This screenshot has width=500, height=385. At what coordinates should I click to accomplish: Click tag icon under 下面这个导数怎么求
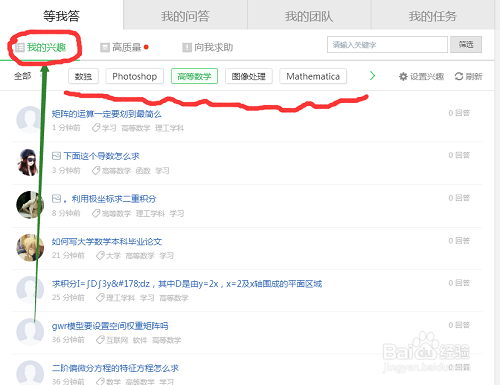[x=96, y=170]
